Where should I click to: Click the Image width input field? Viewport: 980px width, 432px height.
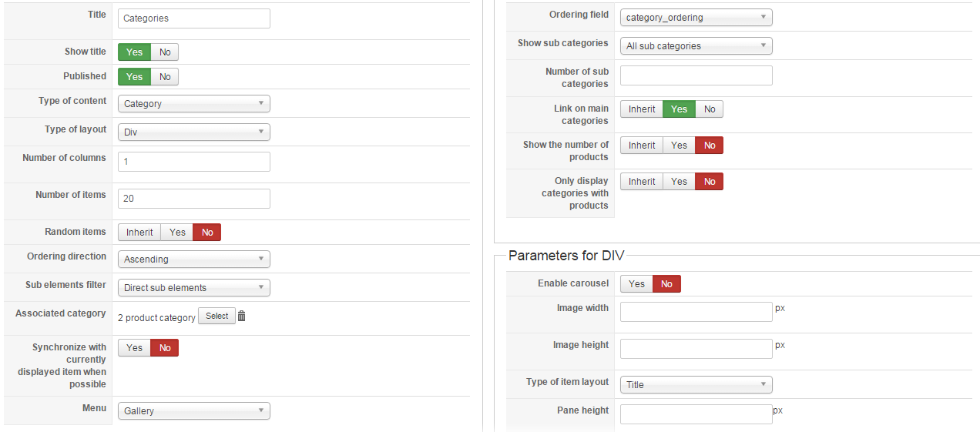696,312
